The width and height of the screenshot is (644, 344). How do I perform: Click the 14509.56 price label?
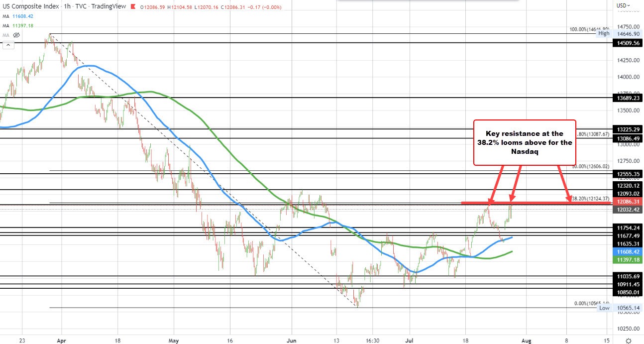[x=628, y=43]
